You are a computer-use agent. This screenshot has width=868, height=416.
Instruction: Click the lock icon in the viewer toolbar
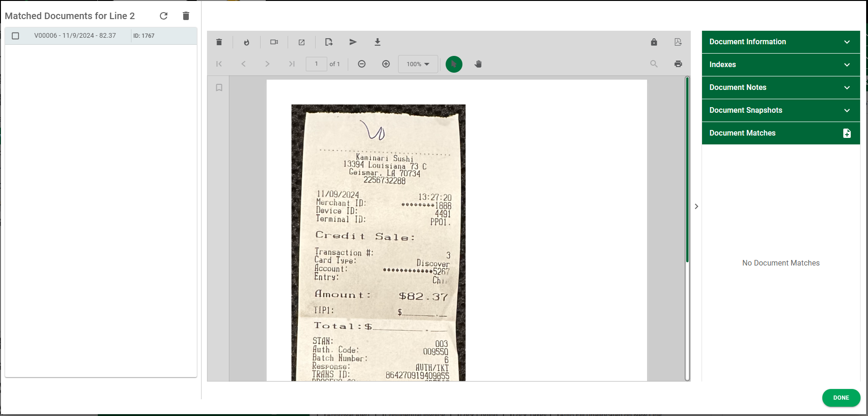click(654, 42)
